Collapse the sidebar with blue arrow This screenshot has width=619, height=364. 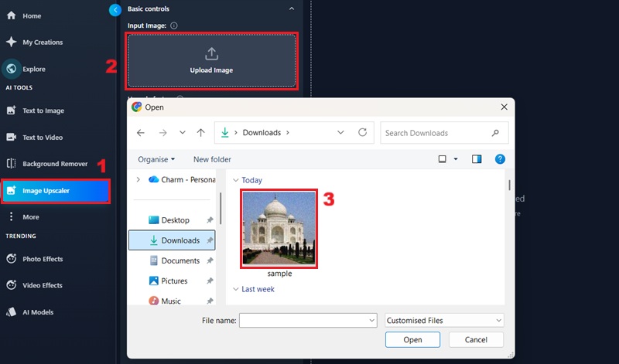[115, 10]
